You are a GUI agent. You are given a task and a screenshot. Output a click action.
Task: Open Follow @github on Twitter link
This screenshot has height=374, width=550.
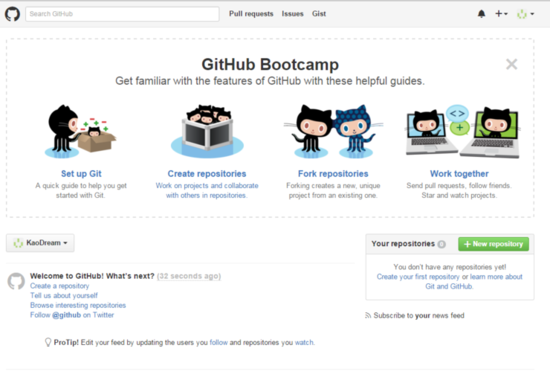click(72, 315)
